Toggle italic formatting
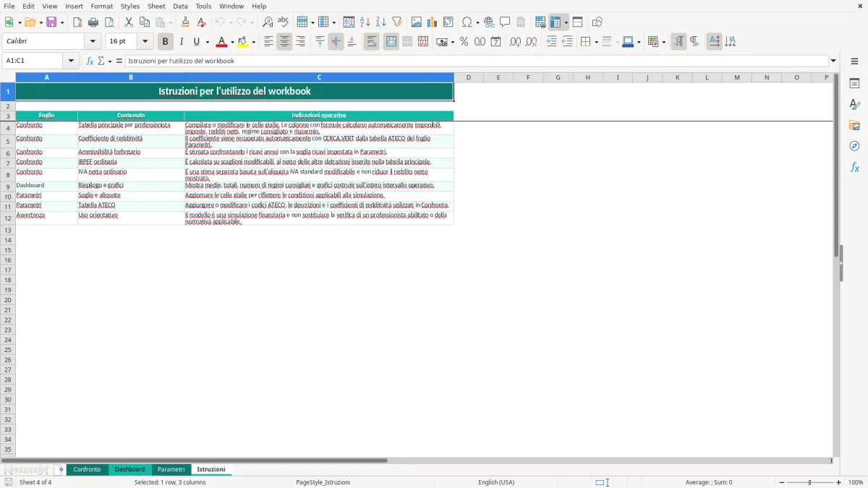Image resolution: width=868 pixels, height=488 pixels. [182, 42]
